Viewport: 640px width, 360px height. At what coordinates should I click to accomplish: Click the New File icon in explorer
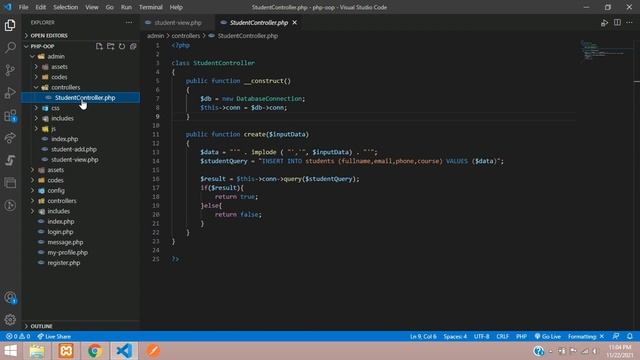pyautogui.click(x=99, y=46)
